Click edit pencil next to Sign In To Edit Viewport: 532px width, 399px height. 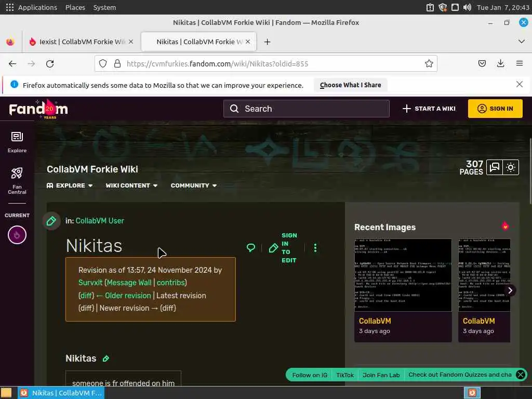pos(273,248)
